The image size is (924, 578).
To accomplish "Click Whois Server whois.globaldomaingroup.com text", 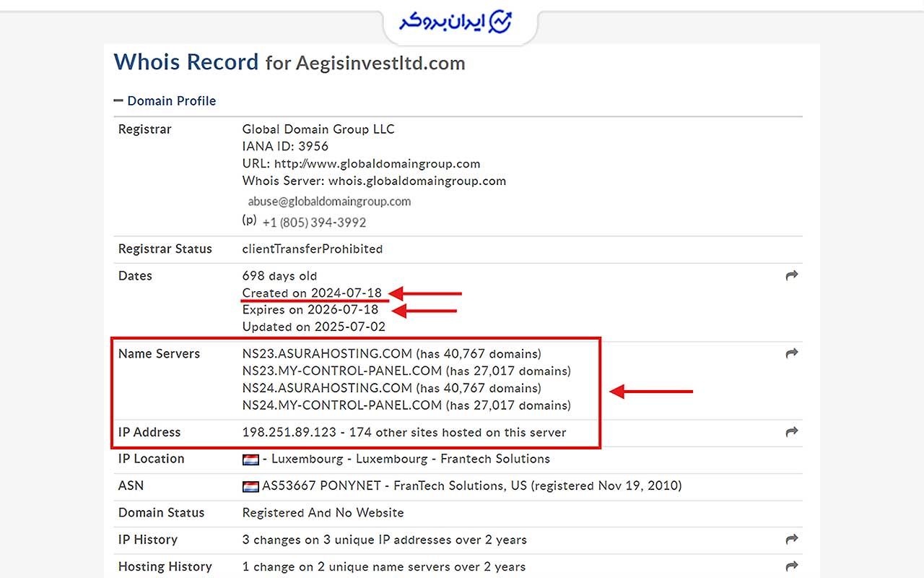I will click(x=374, y=181).
